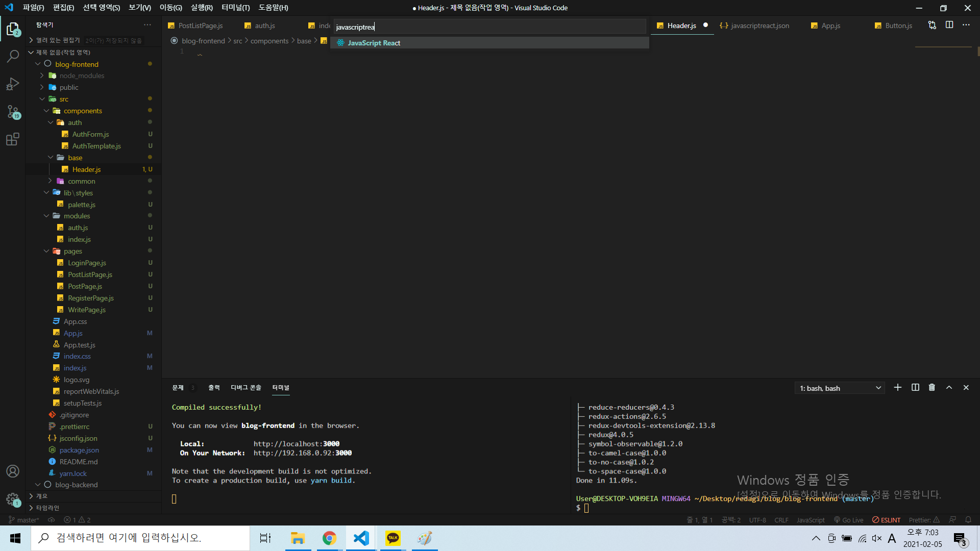Viewport: 980px width, 551px height.
Task: Click the language mode search input field
Action: tap(489, 27)
